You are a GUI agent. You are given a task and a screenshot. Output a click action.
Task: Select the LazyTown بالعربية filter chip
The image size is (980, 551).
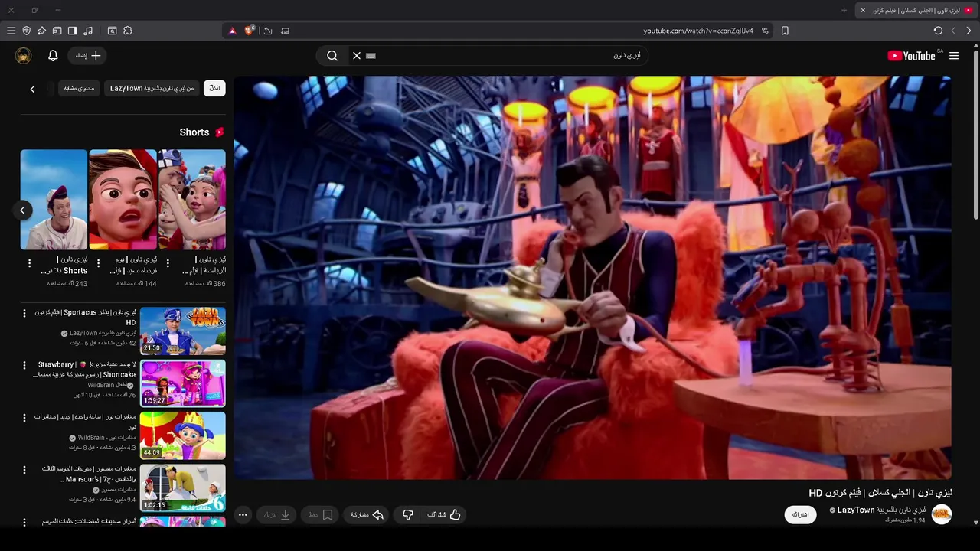click(152, 88)
